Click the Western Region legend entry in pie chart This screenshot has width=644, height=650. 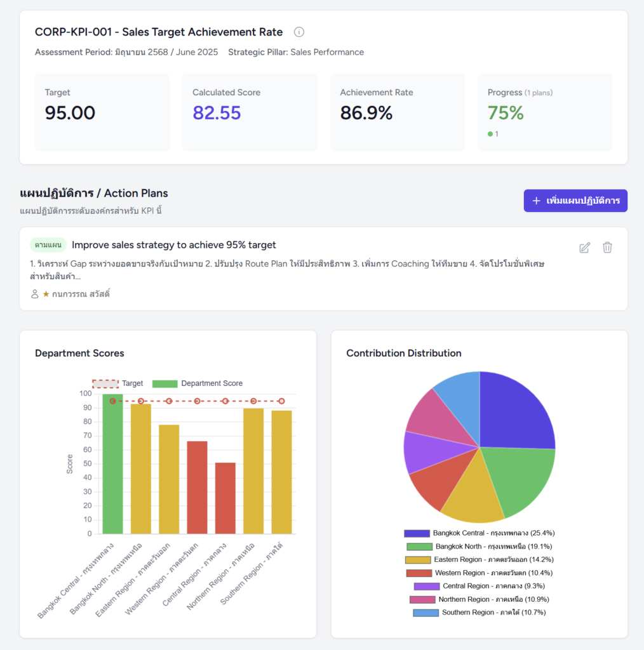[x=479, y=573]
